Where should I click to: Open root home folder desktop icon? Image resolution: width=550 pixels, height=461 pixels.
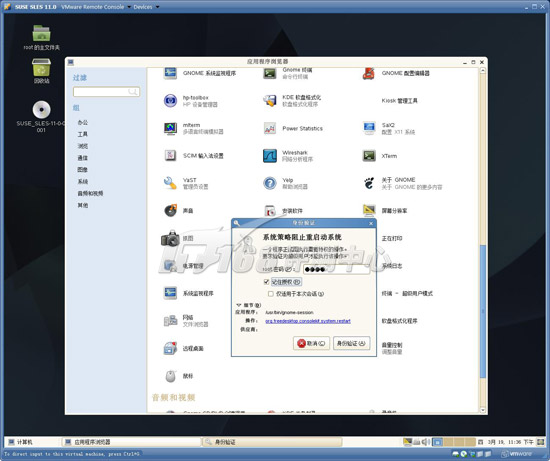pos(41,33)
